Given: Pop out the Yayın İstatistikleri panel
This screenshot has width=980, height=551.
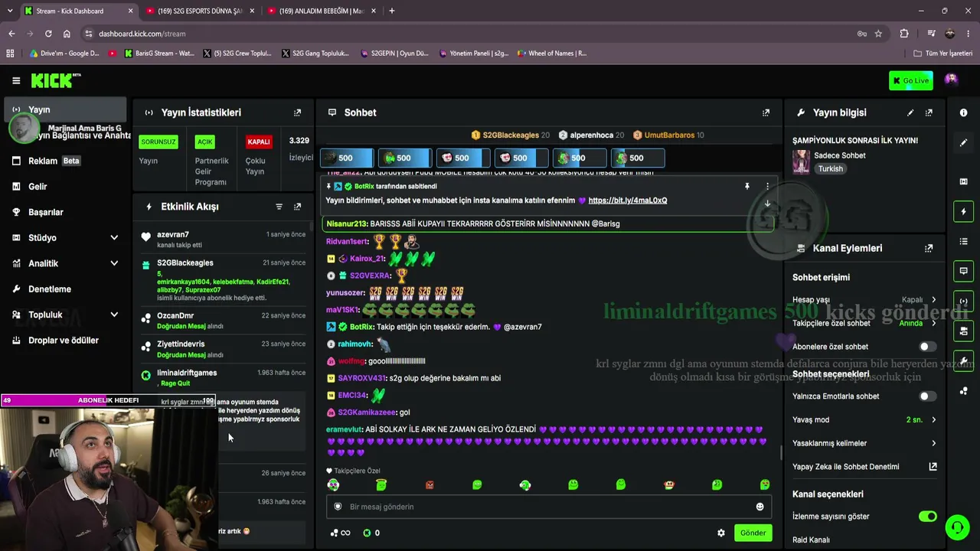Looking at the screenshot, I should 298,112.
